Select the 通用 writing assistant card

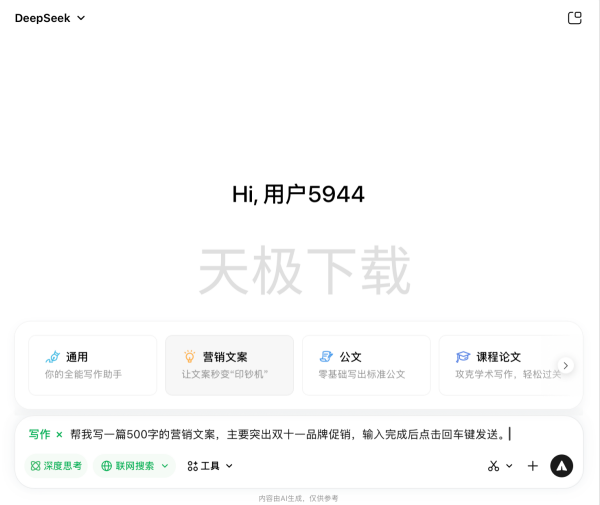click(x=92, y=365)
